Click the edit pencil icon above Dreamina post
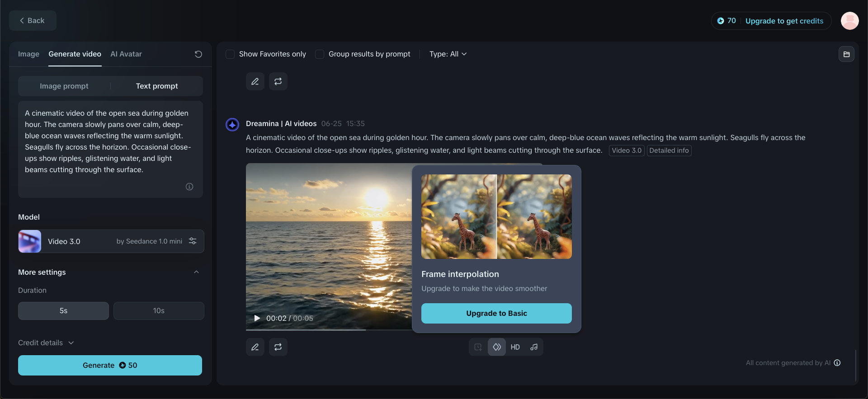 255,81
